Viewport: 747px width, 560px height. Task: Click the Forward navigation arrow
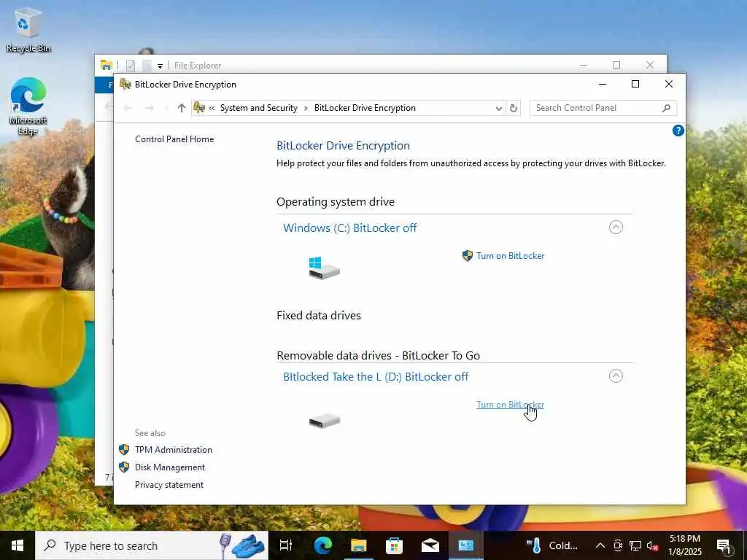click(149, 108)
